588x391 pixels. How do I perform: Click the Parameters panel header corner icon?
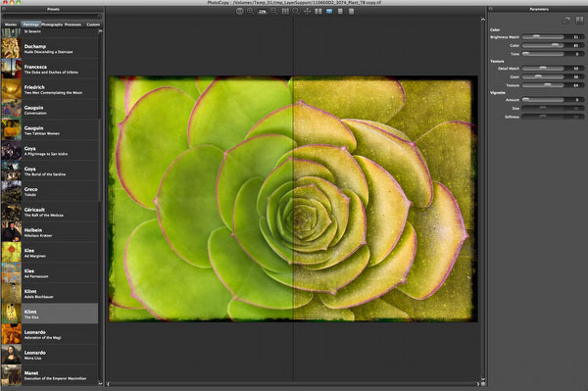(491, 9)
